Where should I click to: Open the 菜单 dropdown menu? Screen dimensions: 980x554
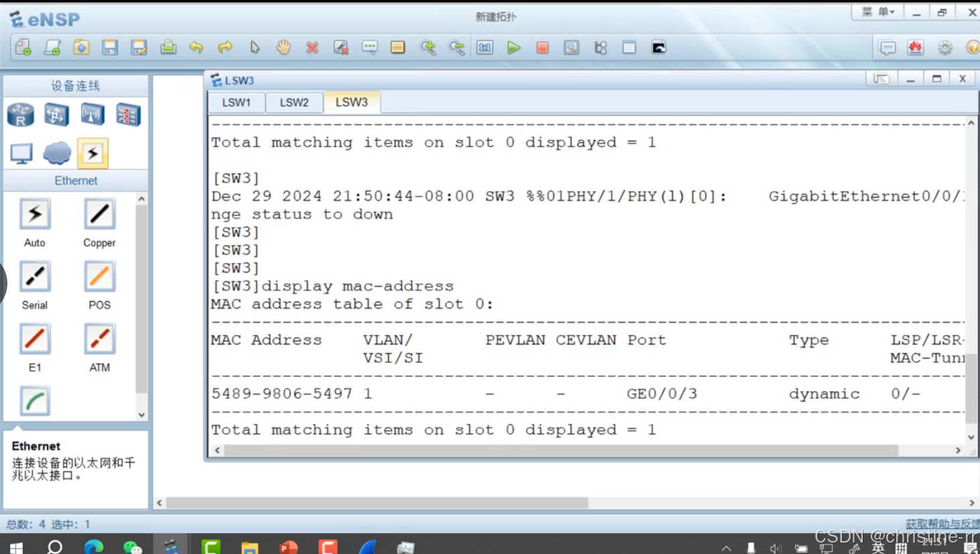pyautogui.click(x=878, y=12)
